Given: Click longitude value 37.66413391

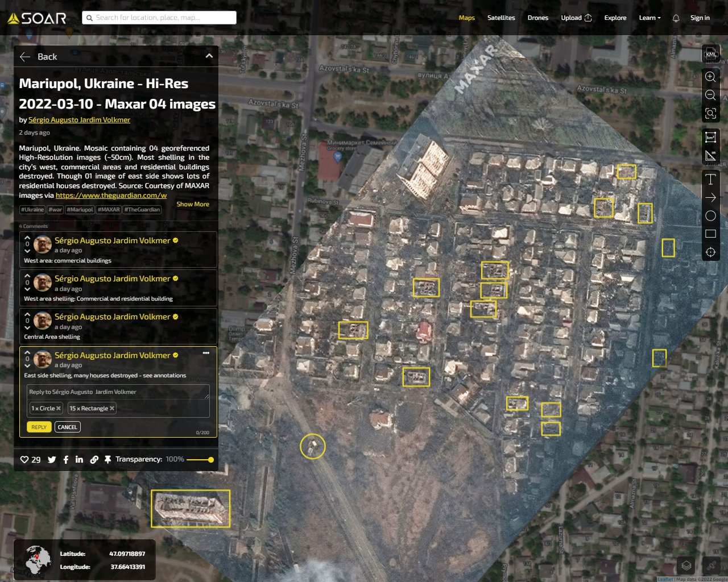Looking at the screenshot, I should [127, 567].
